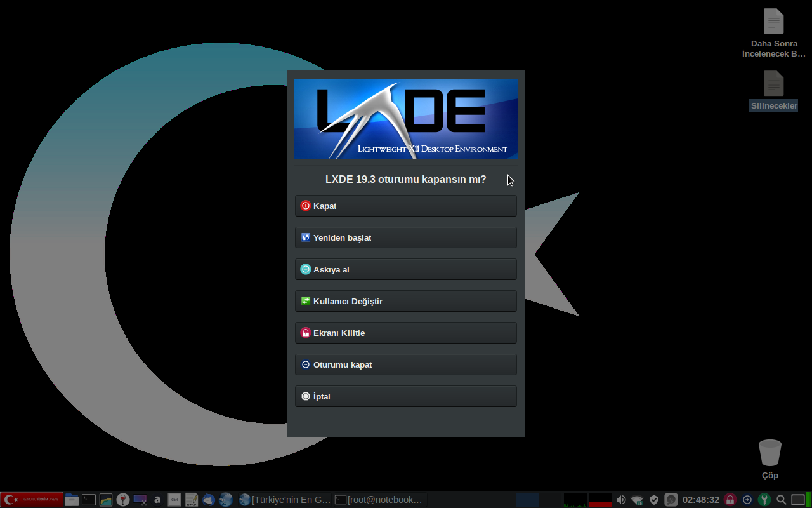The height and width of the screenshot is (508, 812).
Task: Click the Ctrl key taskbar icon
Action: click(174, 500)
